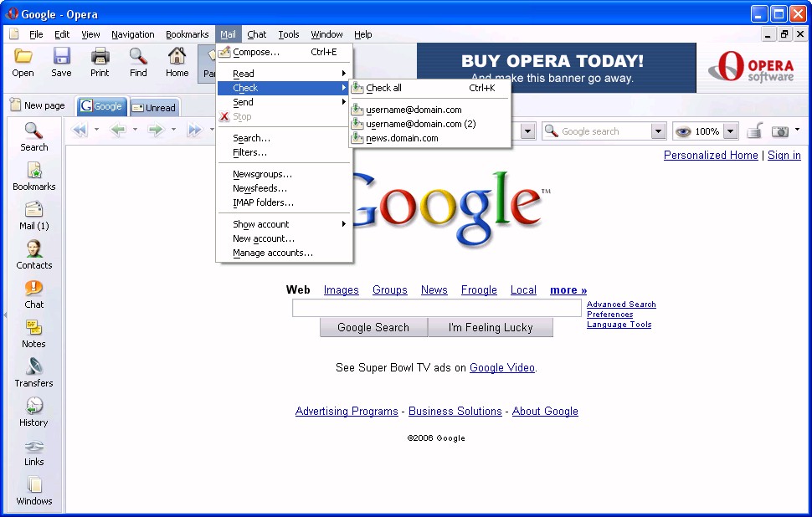Viewport: 812px width, 517px height.
Task: Open the Rewind button dropdown arrow
Action: point(97,130)
